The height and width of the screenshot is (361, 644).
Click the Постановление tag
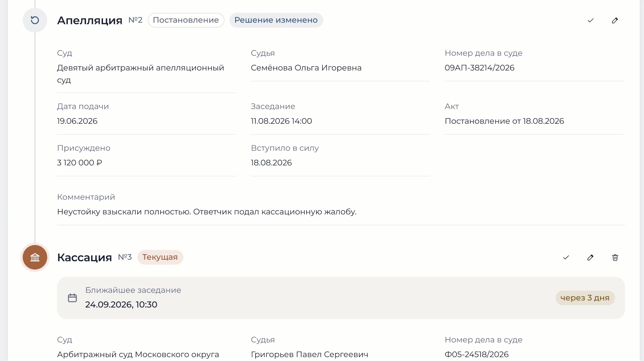click(x=186, y=20)
